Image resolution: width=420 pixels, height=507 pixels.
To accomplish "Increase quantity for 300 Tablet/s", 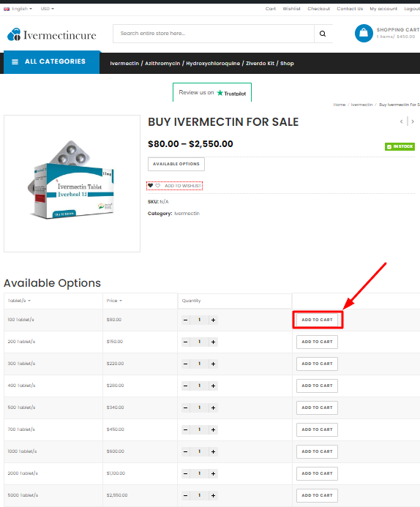I will point(214,364).
